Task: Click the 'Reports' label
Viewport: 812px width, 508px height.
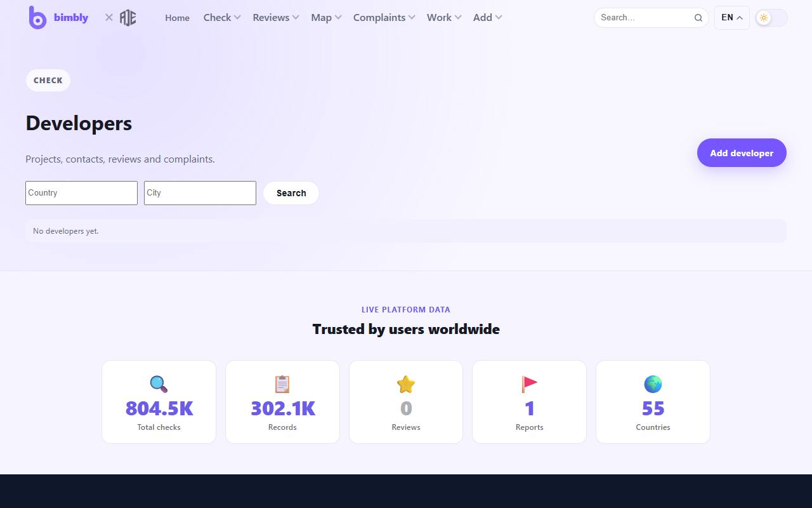Action: [529, 427]
